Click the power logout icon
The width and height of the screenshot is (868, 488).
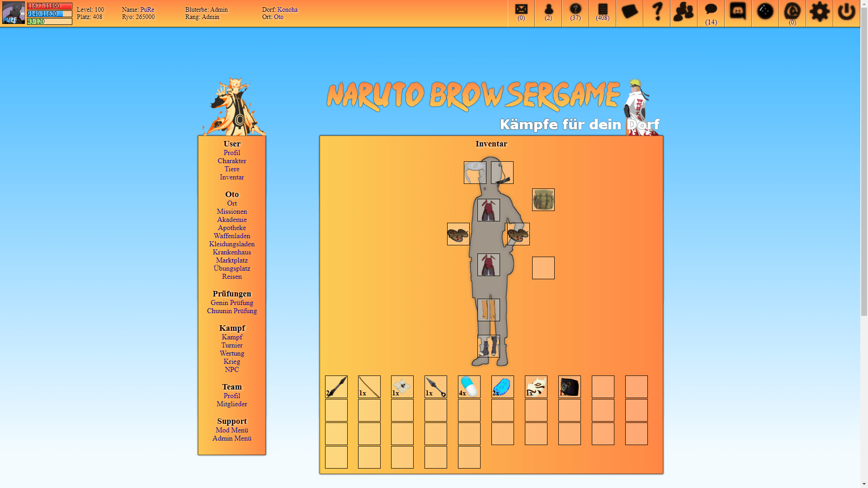pyautogui.click(x=846, y=12)
